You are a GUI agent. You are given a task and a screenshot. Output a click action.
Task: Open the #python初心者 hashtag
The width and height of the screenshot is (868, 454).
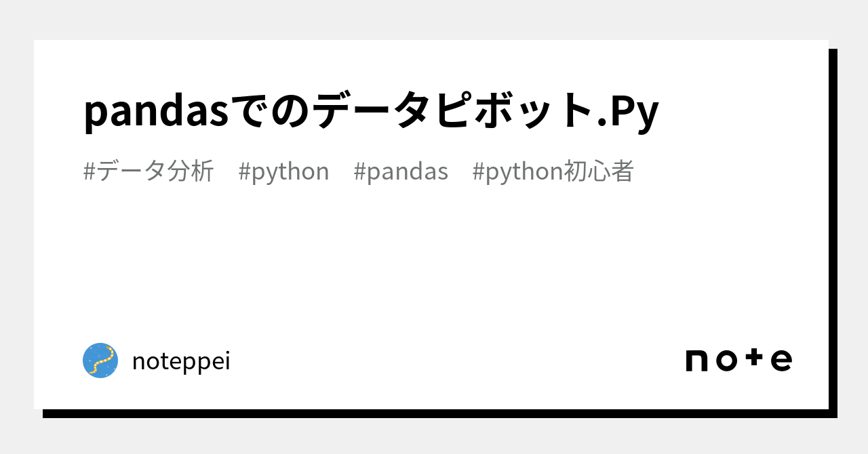point(553,171)
